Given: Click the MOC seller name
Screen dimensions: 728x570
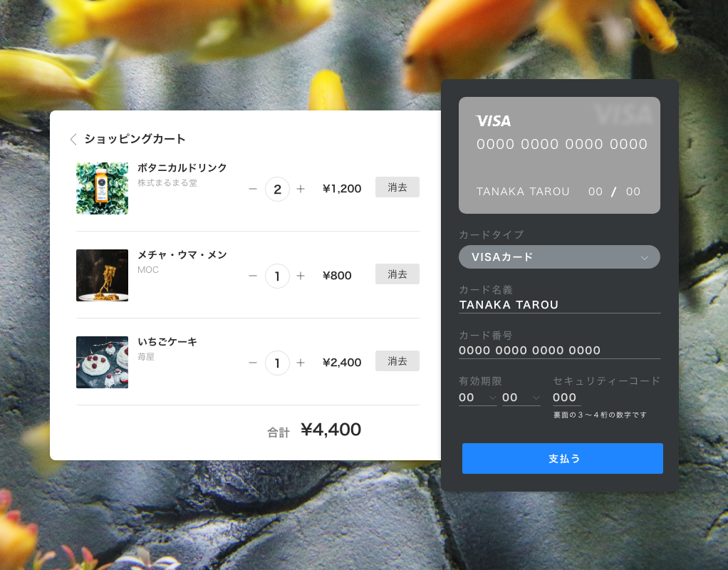Looking at the screenshot, I should [148, 270].
